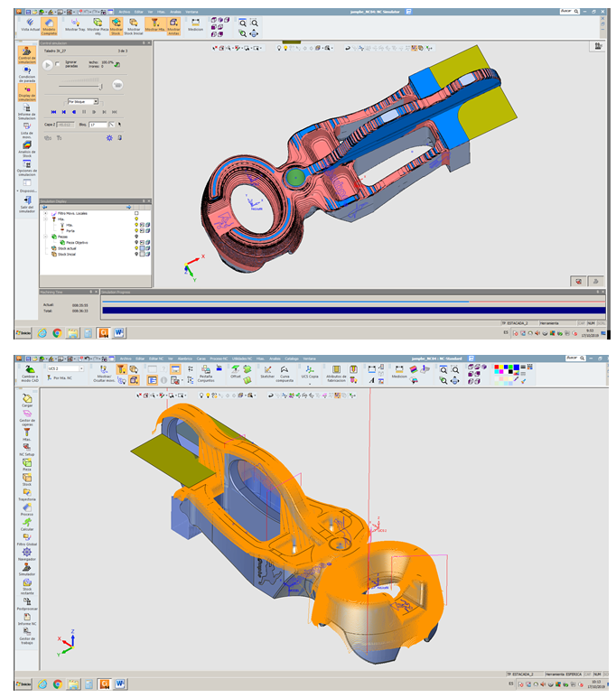This screenshot has width=616, height=698.
Task: Click Mostrar/Ocultar movs. icon
Action: click(x=103, y=374)
